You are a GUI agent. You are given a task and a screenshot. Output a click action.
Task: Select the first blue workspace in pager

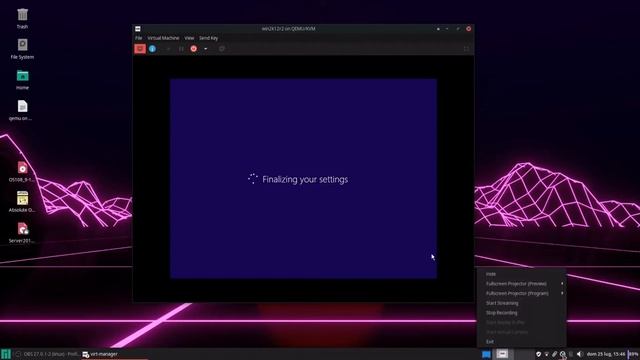[x=486, y=354]
